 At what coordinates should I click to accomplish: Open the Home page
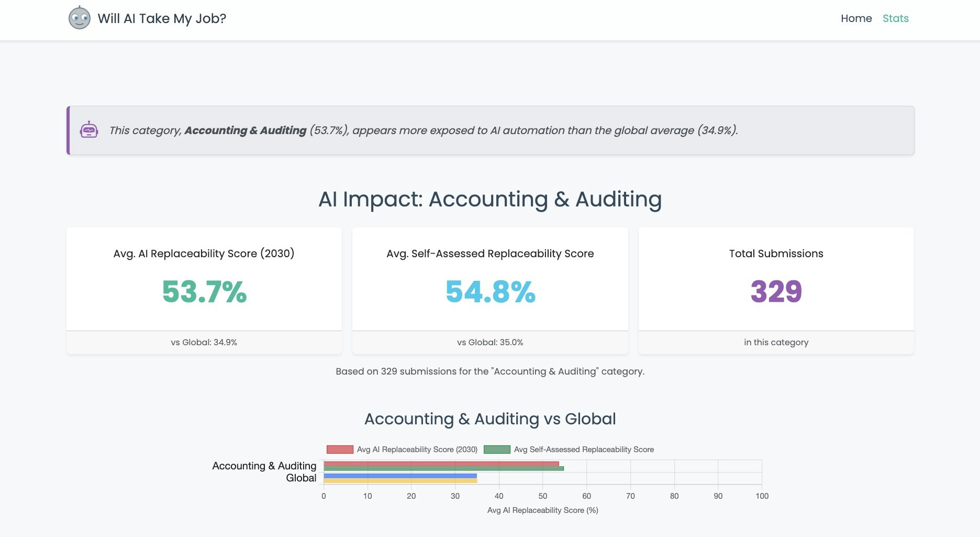coord(856,18)
